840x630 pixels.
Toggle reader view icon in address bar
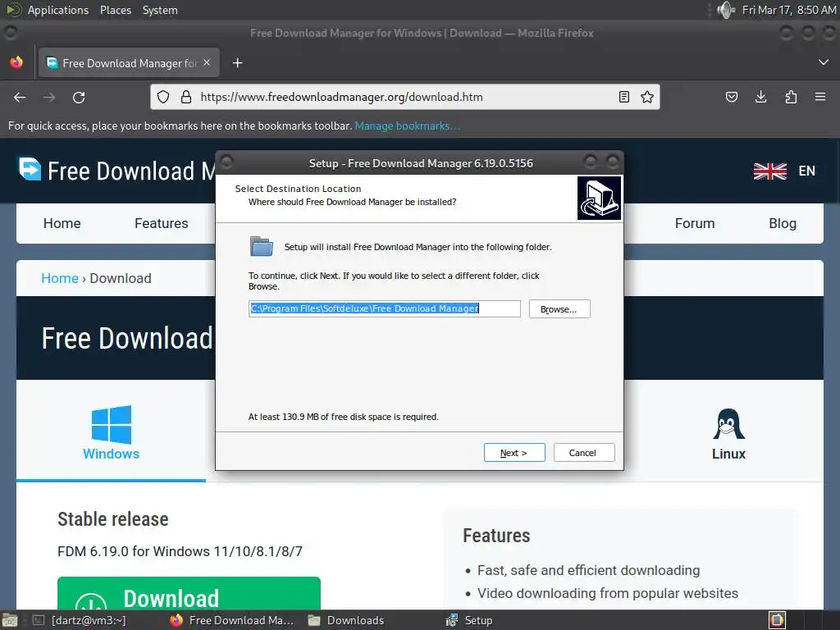point(624,97)
